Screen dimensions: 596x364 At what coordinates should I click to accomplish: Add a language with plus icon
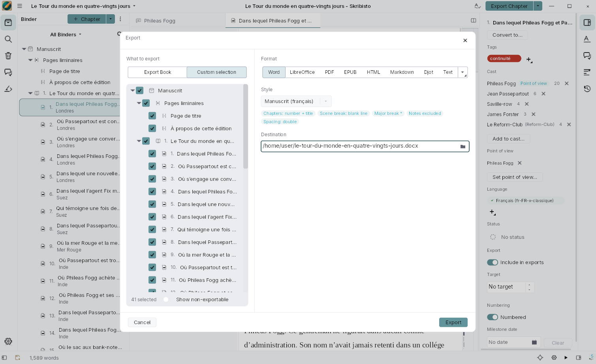pyautogui.click(x=493, y=212)
